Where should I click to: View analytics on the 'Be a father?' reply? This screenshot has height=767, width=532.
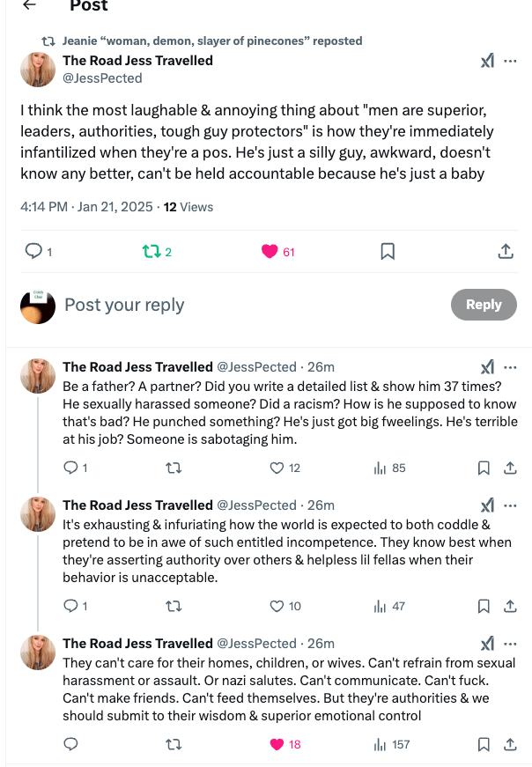(x=380, y=468)
